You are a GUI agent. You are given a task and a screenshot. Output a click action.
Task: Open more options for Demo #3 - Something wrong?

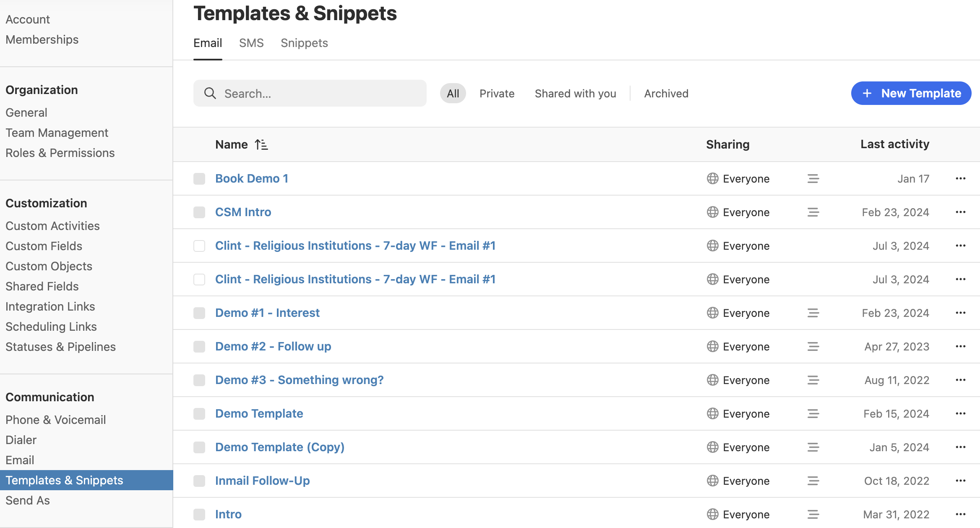click(x=960, y=380)
